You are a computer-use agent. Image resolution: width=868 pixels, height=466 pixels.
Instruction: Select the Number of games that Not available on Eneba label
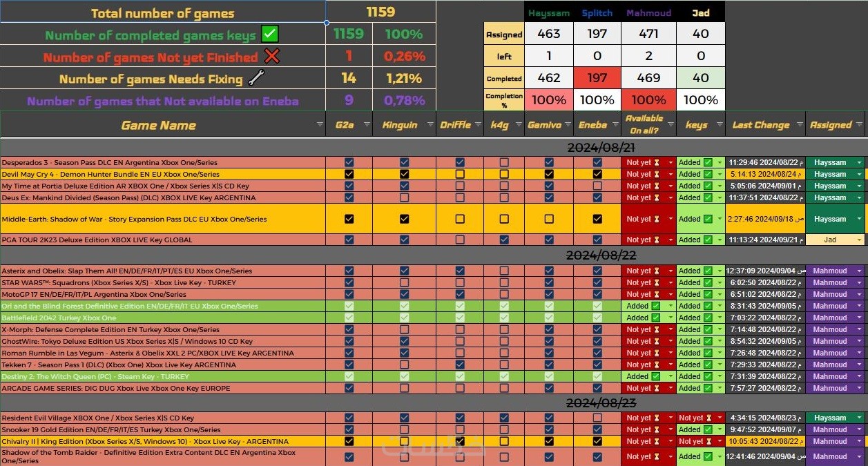pos(163,101)
